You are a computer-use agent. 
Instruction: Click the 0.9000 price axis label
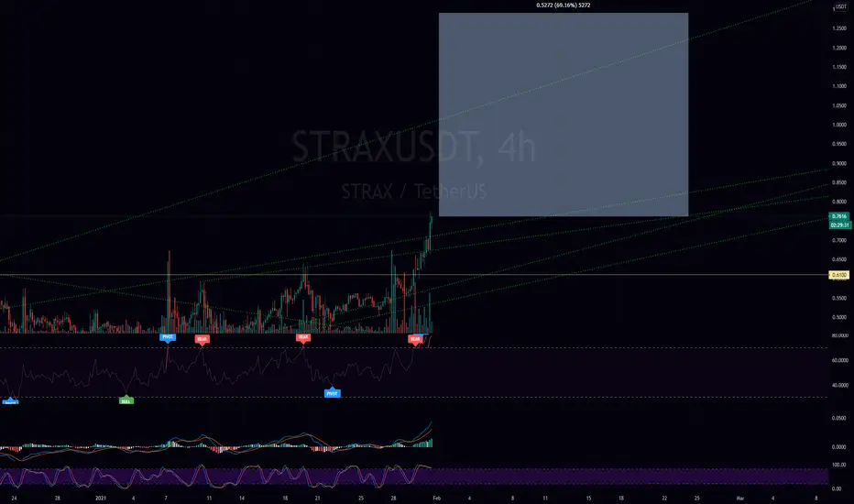coord(839,163)
